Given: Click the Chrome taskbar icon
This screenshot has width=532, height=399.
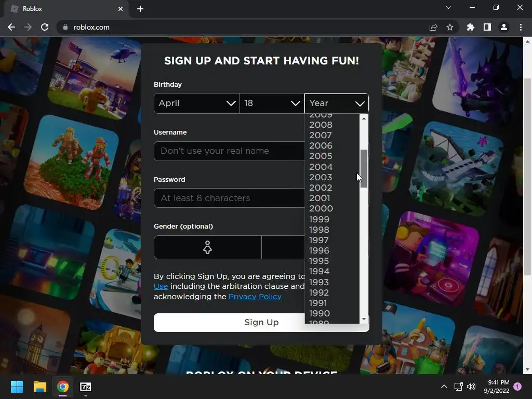Looking at the screenshot, I should [63, 387].
